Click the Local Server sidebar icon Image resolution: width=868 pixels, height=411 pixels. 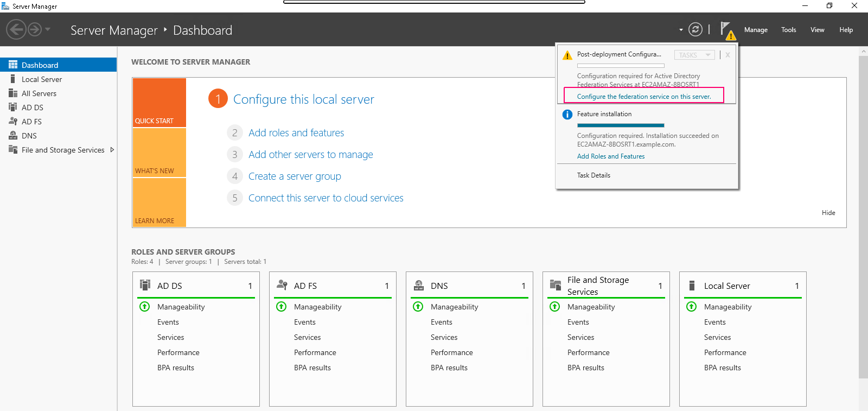[13, 79]
